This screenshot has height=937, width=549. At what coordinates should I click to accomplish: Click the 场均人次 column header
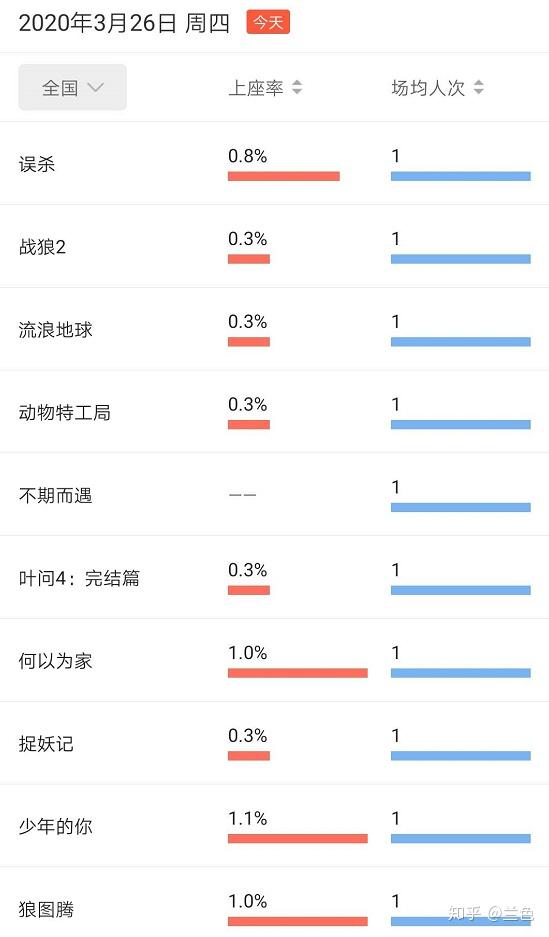pyautogui.click(x=428, y=88)
